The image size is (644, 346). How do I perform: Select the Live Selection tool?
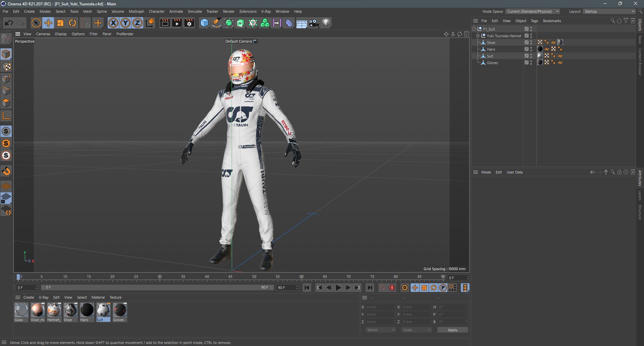(36, 23)
